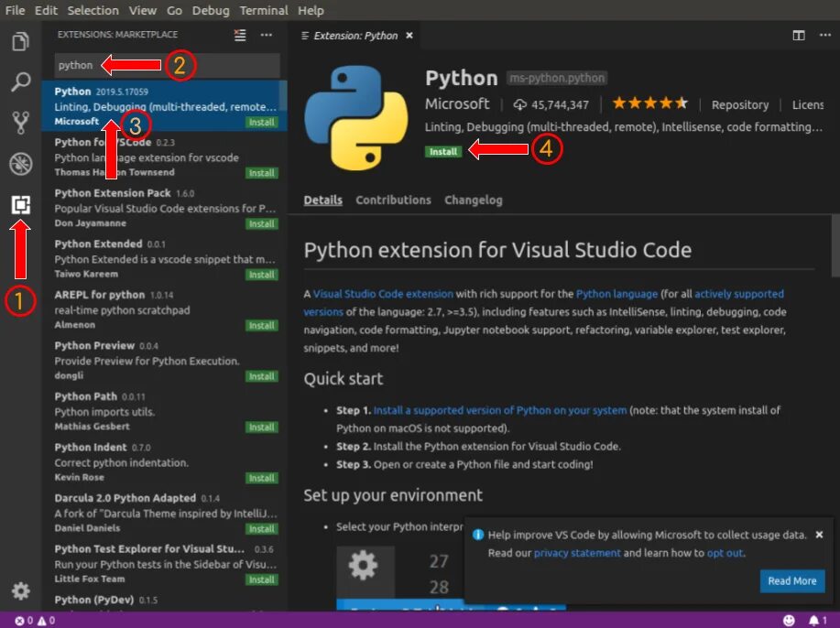Screen dimensions: 840x628
Task: Click the feedback smiley in status bar
Action: 789,621
